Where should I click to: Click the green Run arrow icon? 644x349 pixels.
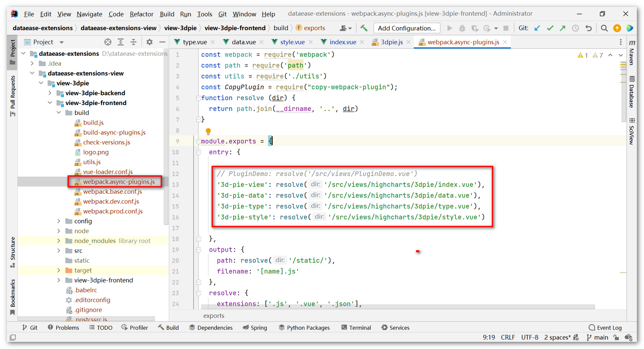pos(449,28)
